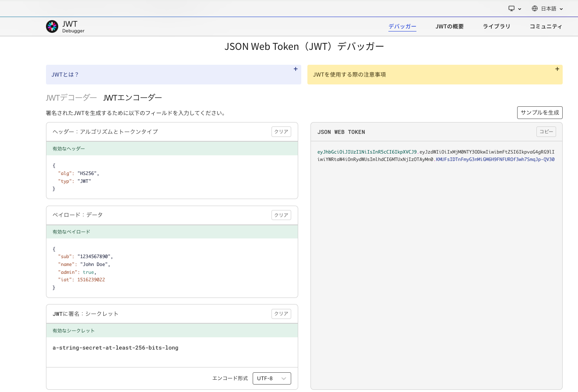The width and height of the screenshot is (578, 392).
Task: Click the 有効なシークレット status bar
Action: pos(172,331)
